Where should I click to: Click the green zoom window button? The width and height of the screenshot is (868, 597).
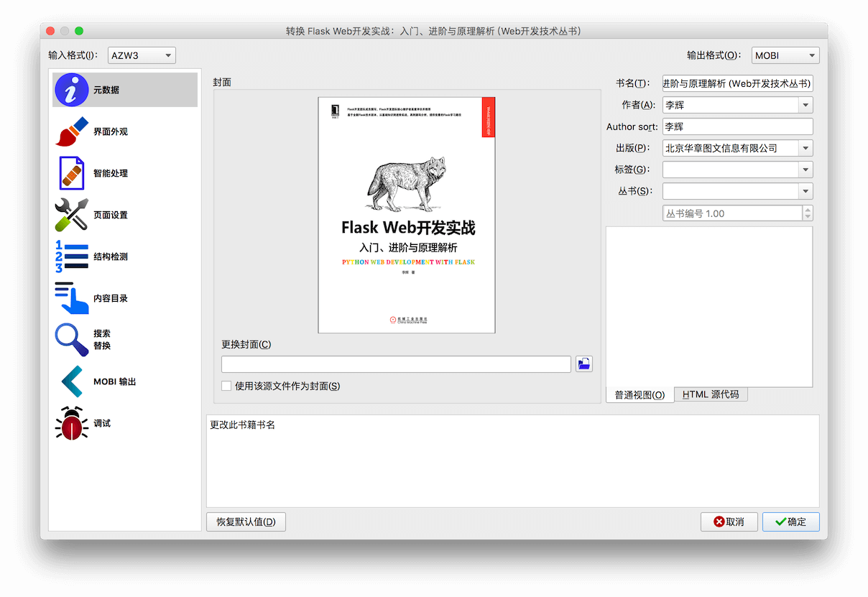tap(79, 31)
